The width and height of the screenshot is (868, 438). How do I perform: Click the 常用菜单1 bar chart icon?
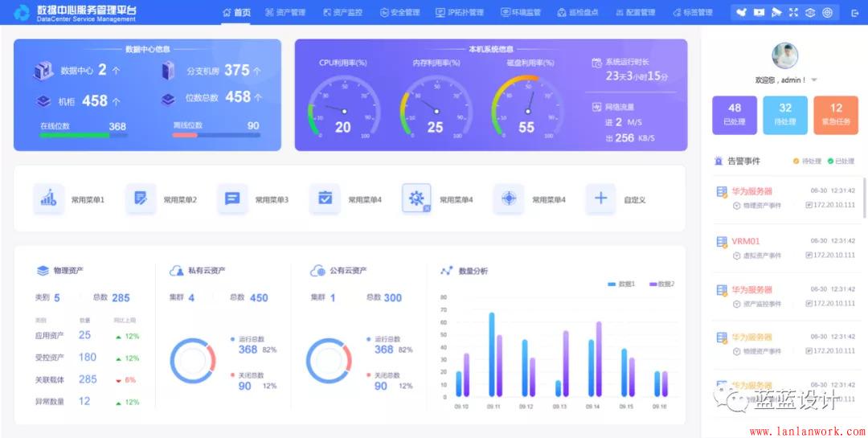49,199
